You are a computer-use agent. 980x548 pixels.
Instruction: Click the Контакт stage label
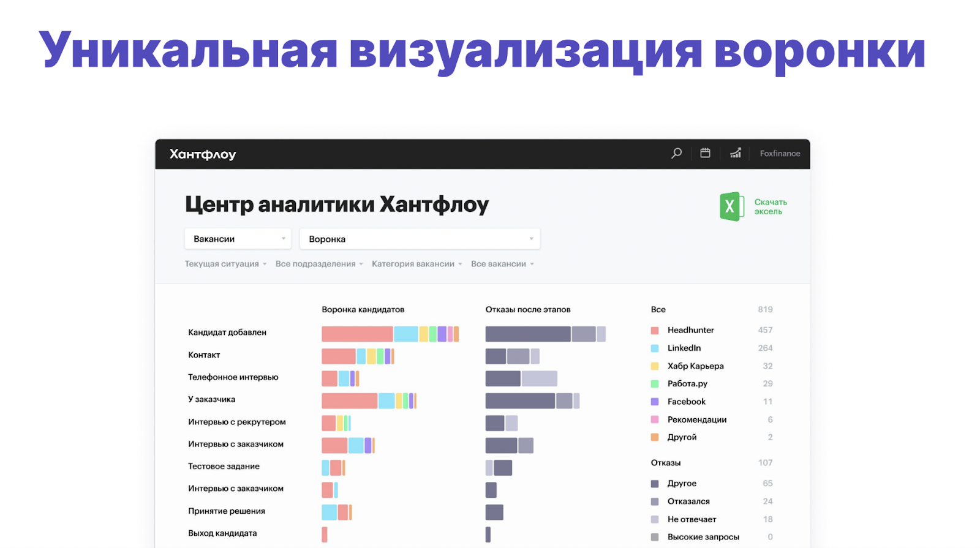(204, 355)
